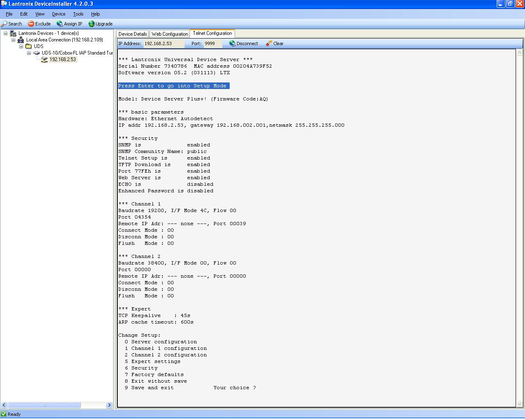Image resolution: width=525 pixels, height=420 pixels.
Task: Click the Port number field
Action: (x=212, y=43)
